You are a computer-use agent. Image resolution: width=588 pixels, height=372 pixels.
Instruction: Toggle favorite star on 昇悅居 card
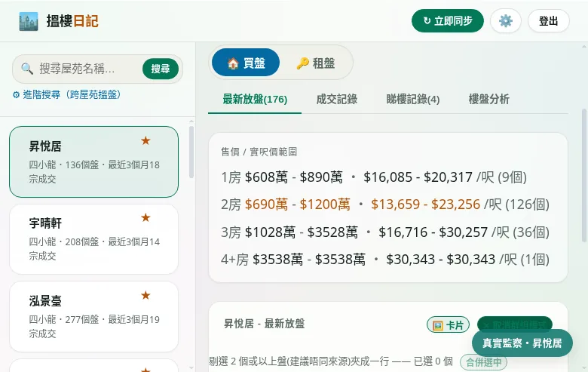pyautogui.click(x=145, y=141)
